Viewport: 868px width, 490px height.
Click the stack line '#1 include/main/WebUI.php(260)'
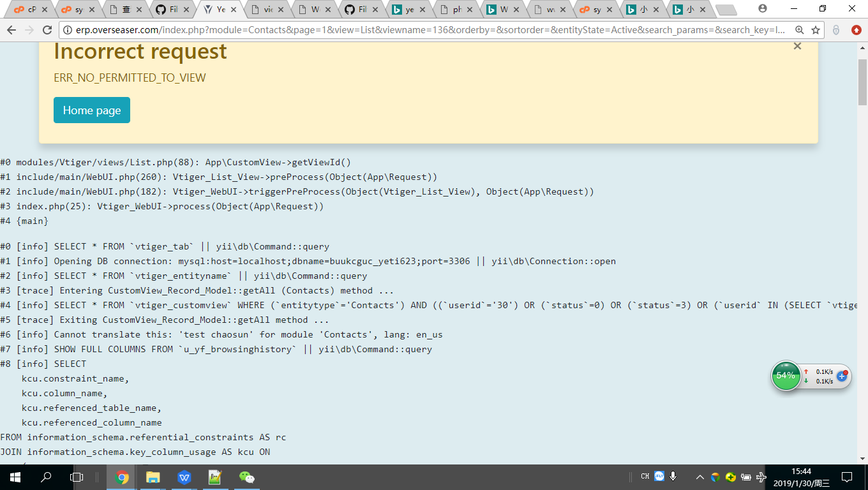click(219, 177)
